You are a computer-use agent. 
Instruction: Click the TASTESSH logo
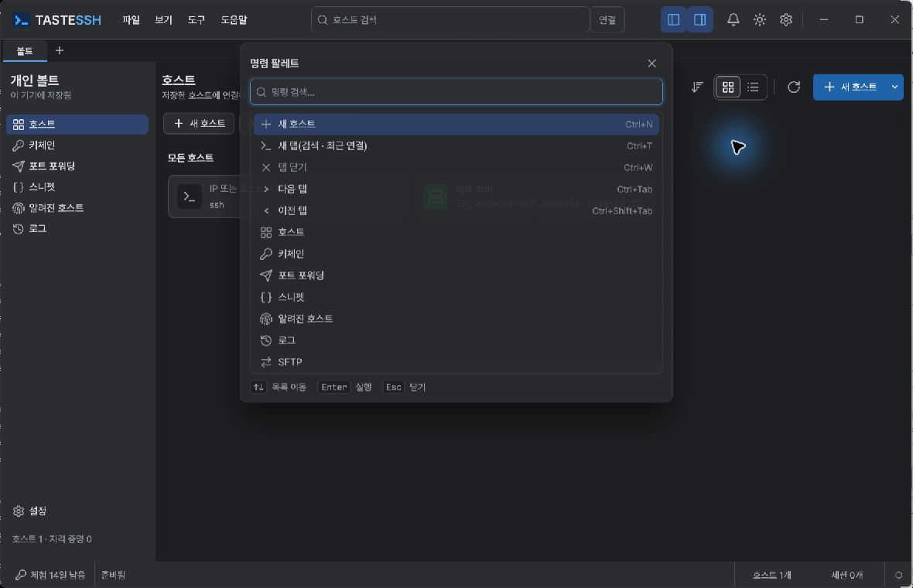[57, 20]
